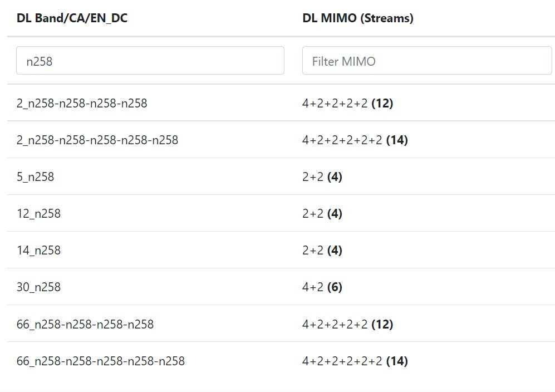
Task: Select the 12_n258 band combination
Action: [38, 213]
